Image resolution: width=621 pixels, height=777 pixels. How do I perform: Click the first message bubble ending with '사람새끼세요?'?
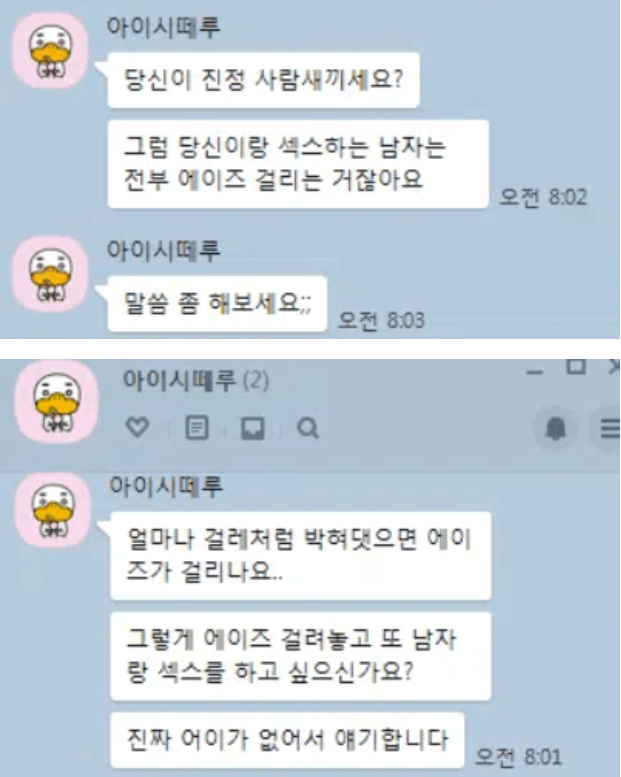click(264, 80)
